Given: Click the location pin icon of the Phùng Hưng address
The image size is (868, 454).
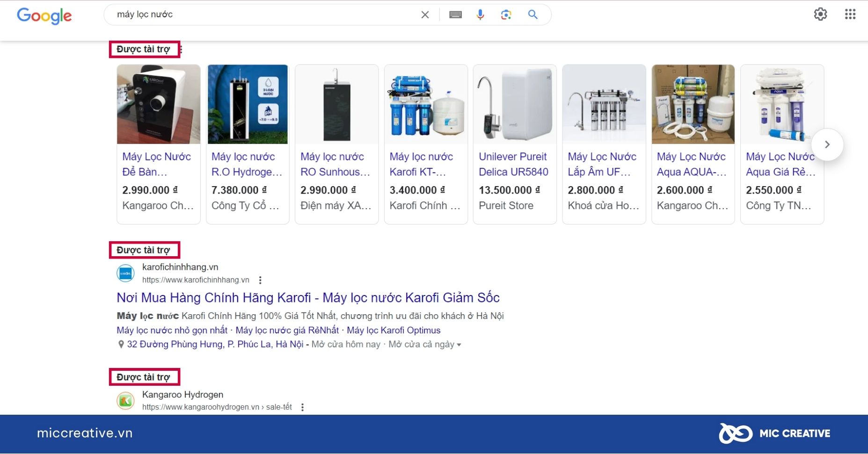Looking at the screenshot, I should point(121,345).
